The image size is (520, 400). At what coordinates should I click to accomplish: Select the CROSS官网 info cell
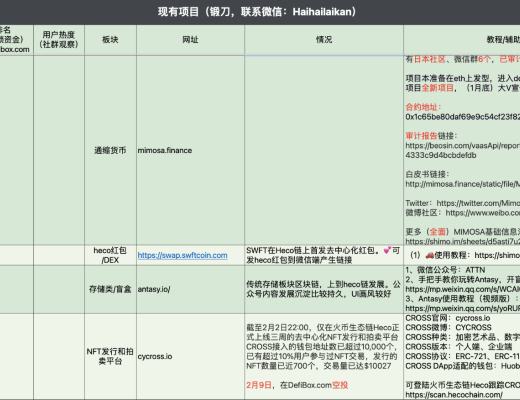coord(462,356)
